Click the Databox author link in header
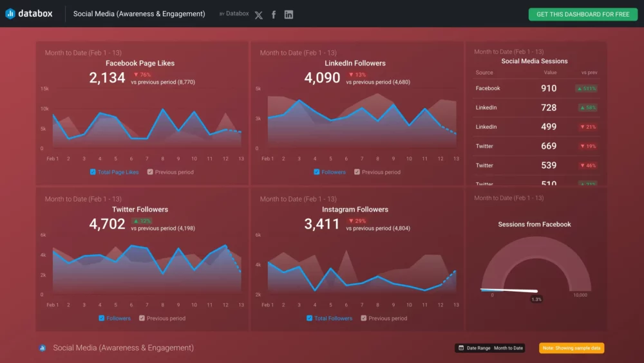 point(237,14)
